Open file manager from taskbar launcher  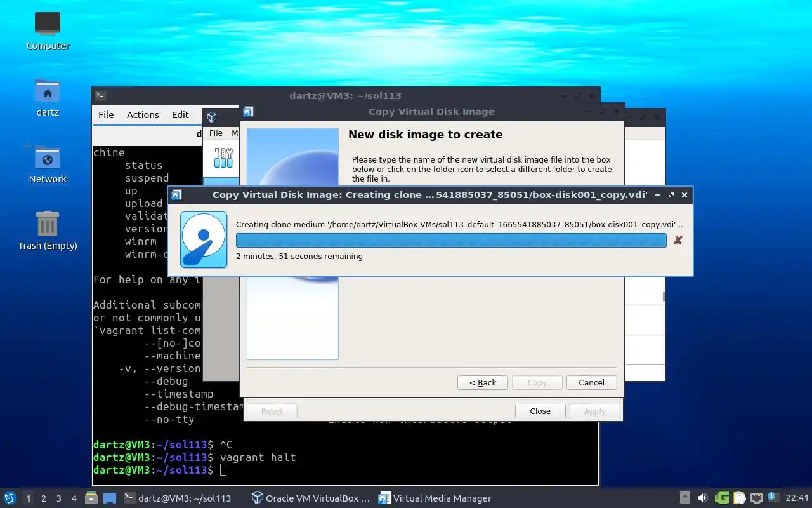[91, 498]
